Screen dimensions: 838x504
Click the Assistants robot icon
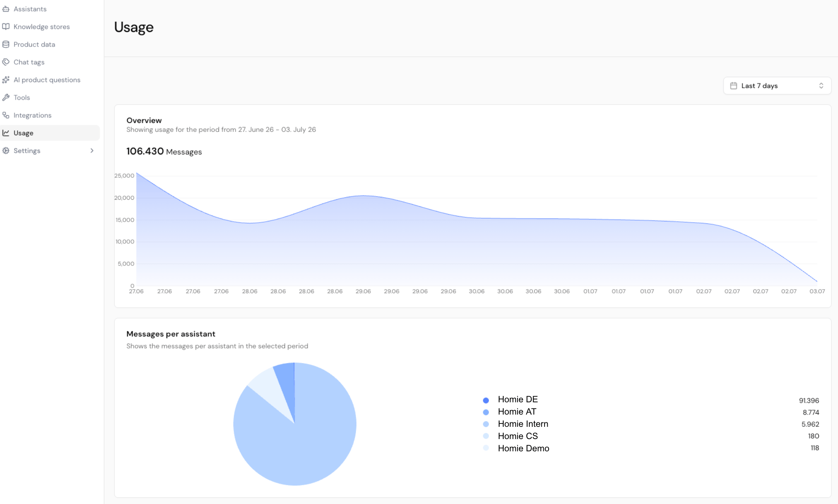tap(6, 9)
